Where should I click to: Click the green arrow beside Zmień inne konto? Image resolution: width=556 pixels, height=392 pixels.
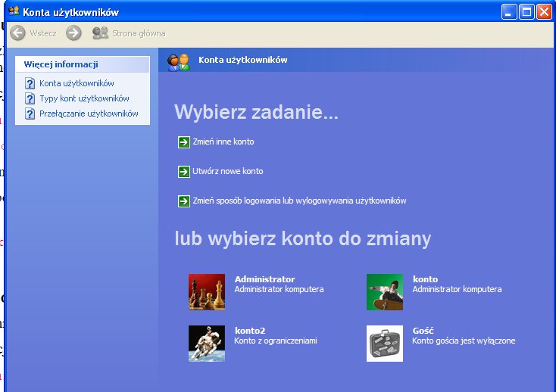click(183, 142)
